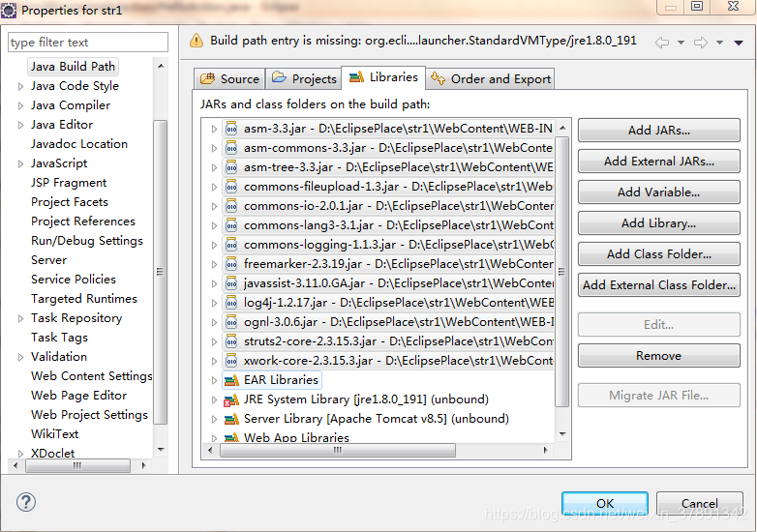This screenshot has height=532, width=757.
Task: Open the back history dropdown arrow
Action: point(681,43)
